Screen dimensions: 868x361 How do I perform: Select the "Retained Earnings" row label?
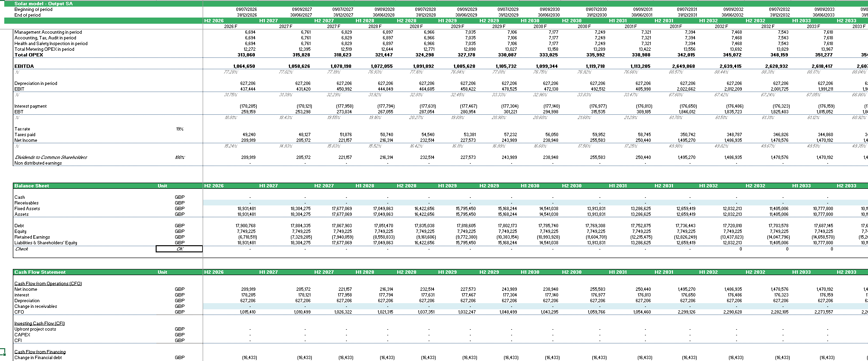click(x=32, y=237)
